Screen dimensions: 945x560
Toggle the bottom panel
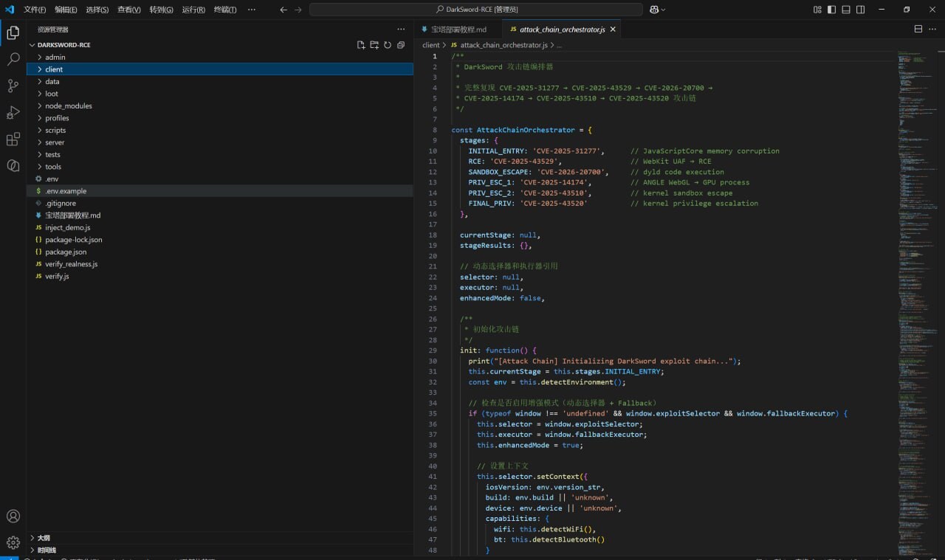846,10
